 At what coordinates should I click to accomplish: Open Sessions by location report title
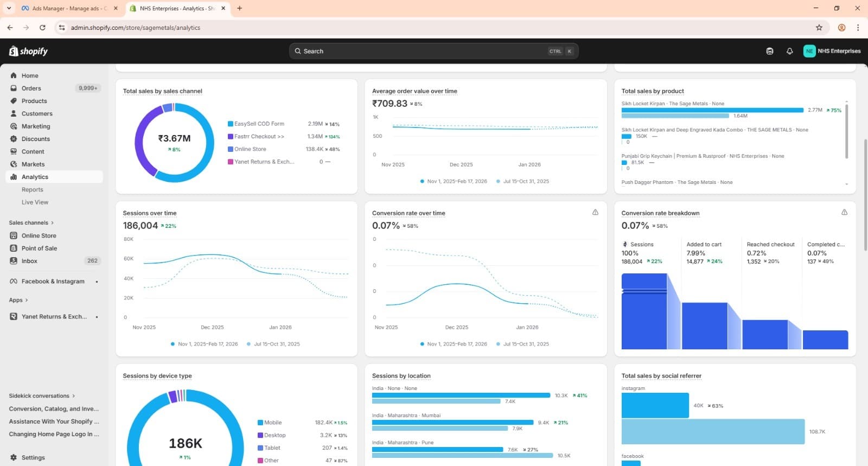coord(401,376)
